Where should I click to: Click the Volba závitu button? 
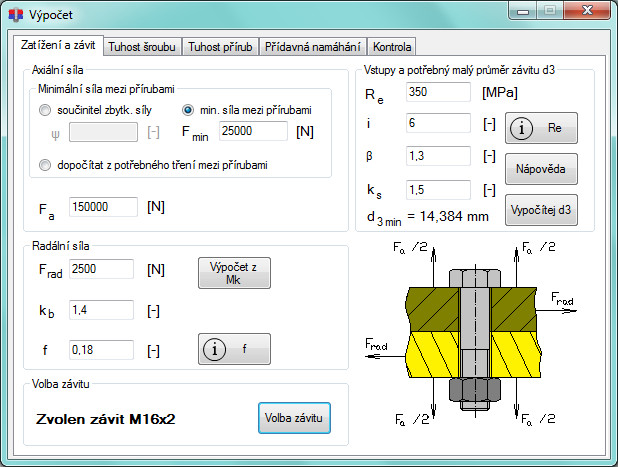coord(294,418)
